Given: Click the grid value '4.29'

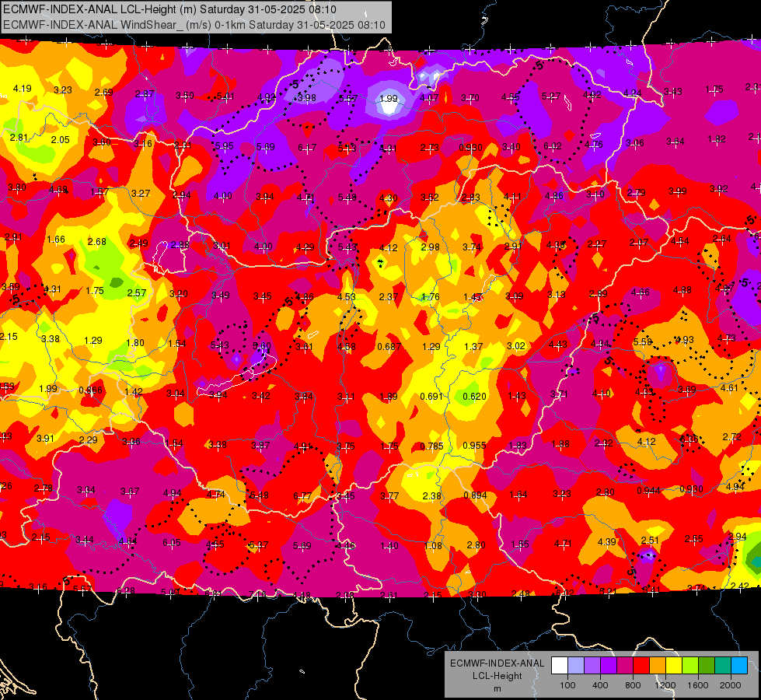Looking at the screenshot, I should [305, 247].
